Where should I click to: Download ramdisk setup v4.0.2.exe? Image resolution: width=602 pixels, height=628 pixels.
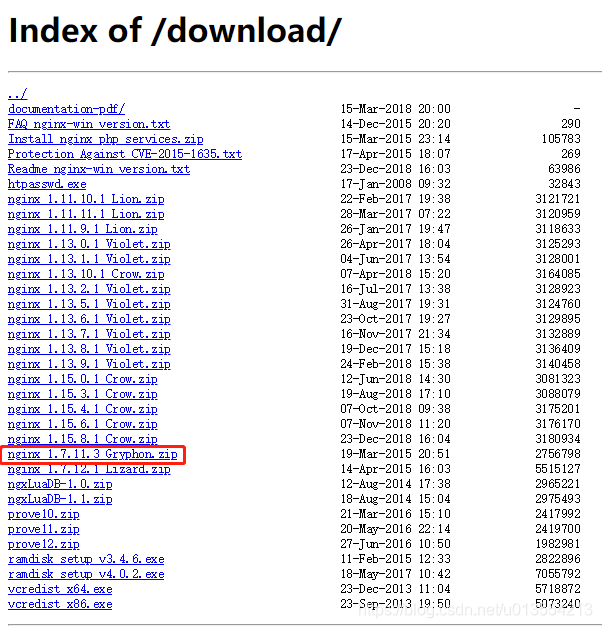(x=86, y=575)
